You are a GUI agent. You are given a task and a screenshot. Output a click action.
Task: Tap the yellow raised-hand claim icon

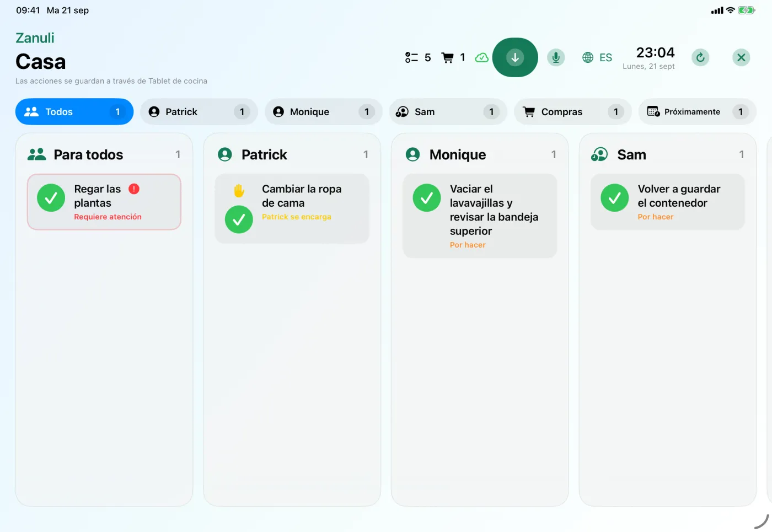pyautogui.click(x=239, y=191)
